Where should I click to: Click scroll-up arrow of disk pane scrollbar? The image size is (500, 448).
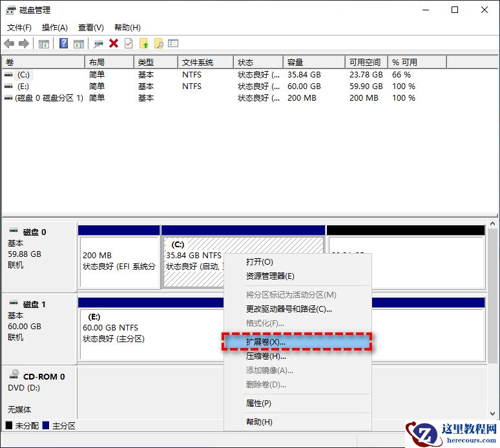(493, 224)
